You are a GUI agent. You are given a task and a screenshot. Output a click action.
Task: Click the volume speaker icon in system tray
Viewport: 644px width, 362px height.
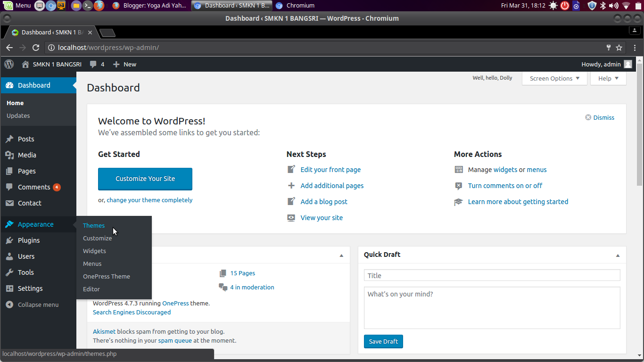(613, 6)
